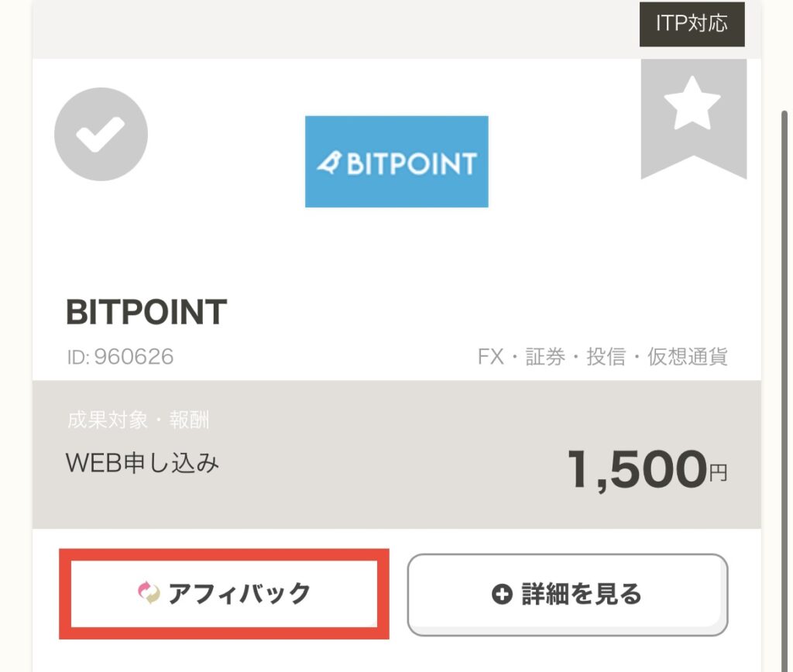
Task: Click the ITP対応 badge
Action: click(x=692, y=24)
